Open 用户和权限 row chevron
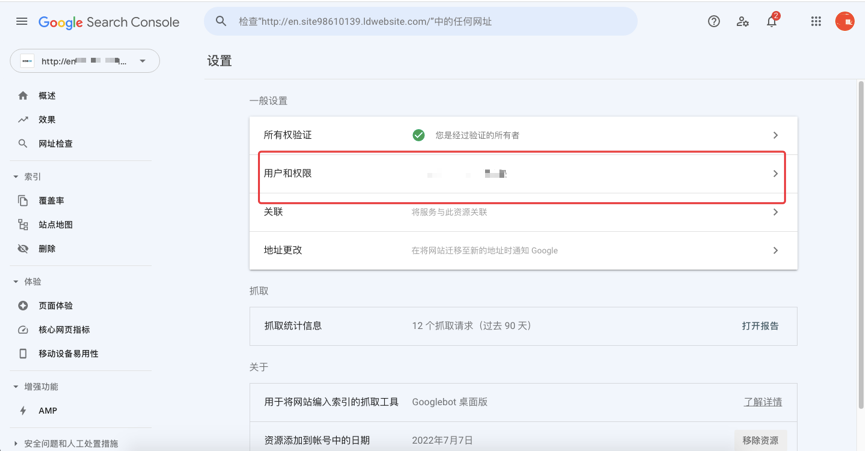The width and height of the screenshot is (865, 451). pos(775,174)
